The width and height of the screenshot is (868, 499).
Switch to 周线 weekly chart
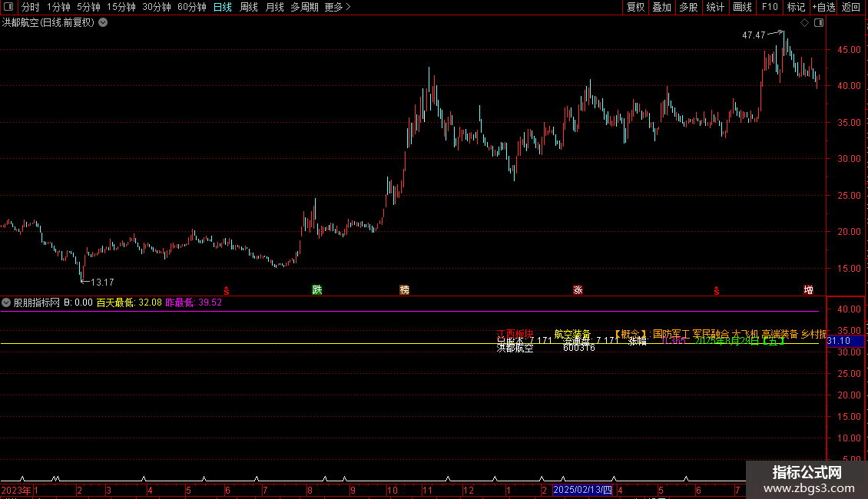pyautogui.click(x=249, y=7)
